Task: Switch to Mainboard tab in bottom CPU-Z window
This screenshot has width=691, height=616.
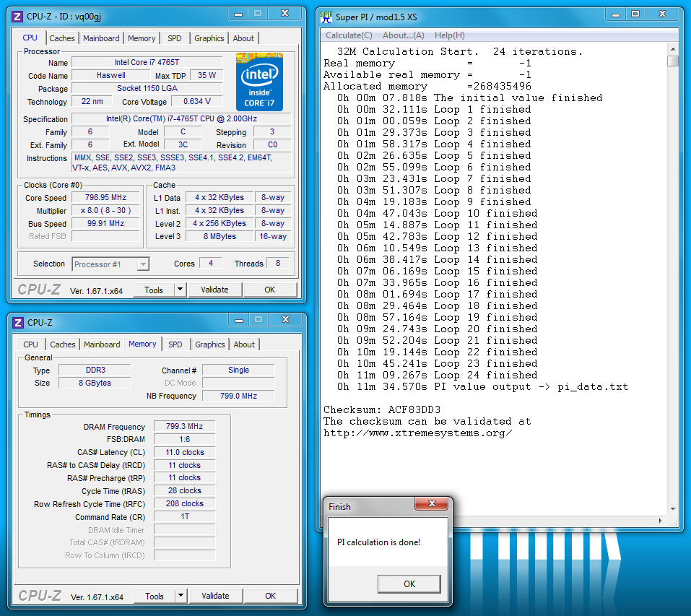Action: tap(102, 344)
